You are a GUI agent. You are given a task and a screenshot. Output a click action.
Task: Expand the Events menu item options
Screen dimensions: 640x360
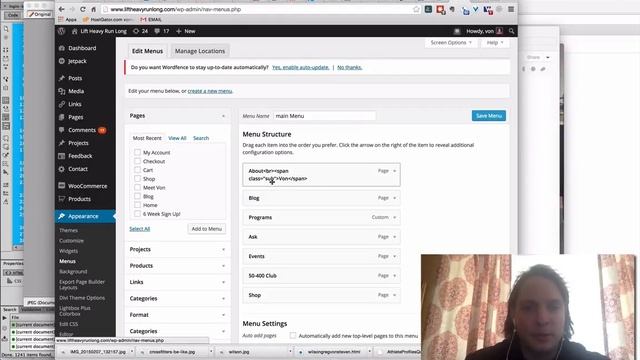point(394,256)
